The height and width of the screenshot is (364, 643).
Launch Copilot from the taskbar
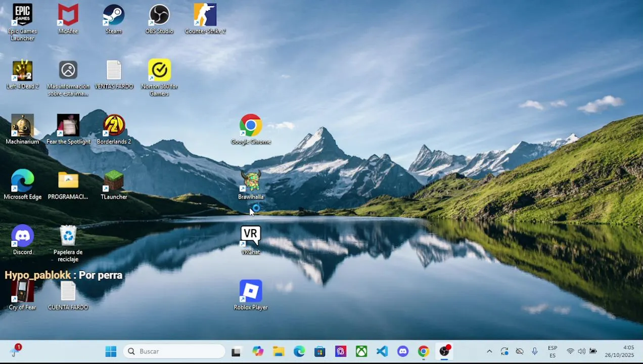tap(258, 351)
